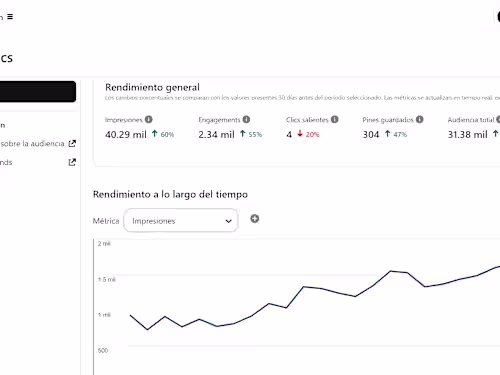Viewport: 500px width, 375px height.
Task: Click the info icon beside Audiencia total
Action: coord(498,119)
